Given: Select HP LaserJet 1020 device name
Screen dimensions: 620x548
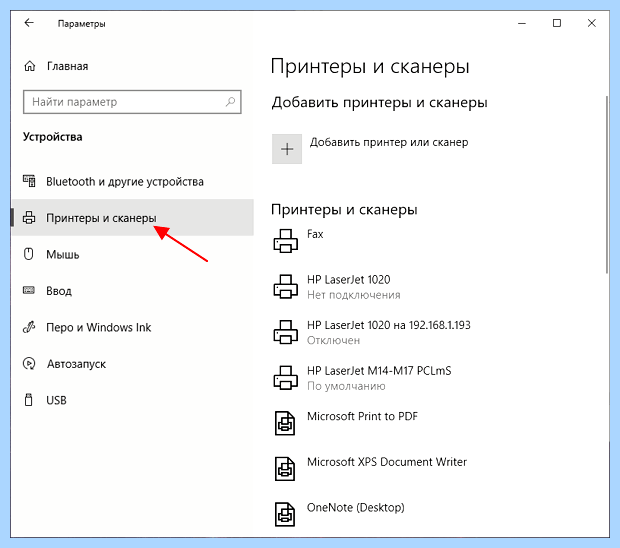Looking at the screenshot, I should pos(348,280).
